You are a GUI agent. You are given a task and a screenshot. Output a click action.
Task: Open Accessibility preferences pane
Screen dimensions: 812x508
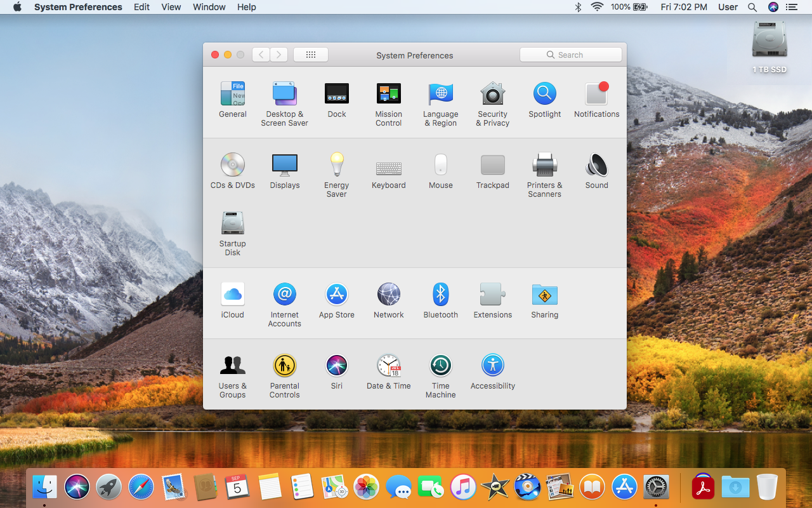tap(493, 371)
